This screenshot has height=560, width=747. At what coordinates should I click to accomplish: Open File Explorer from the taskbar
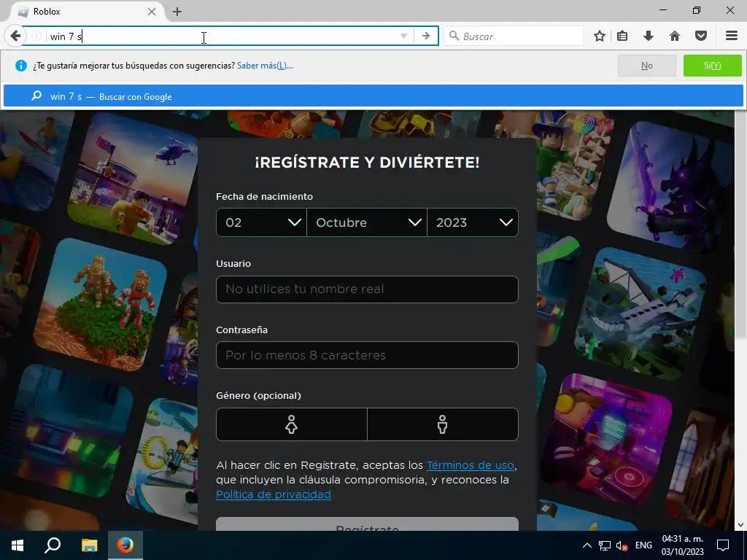89,545
